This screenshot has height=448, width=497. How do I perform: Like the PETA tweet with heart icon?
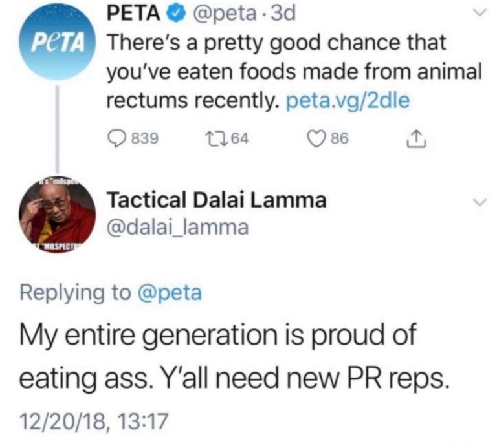316,137
